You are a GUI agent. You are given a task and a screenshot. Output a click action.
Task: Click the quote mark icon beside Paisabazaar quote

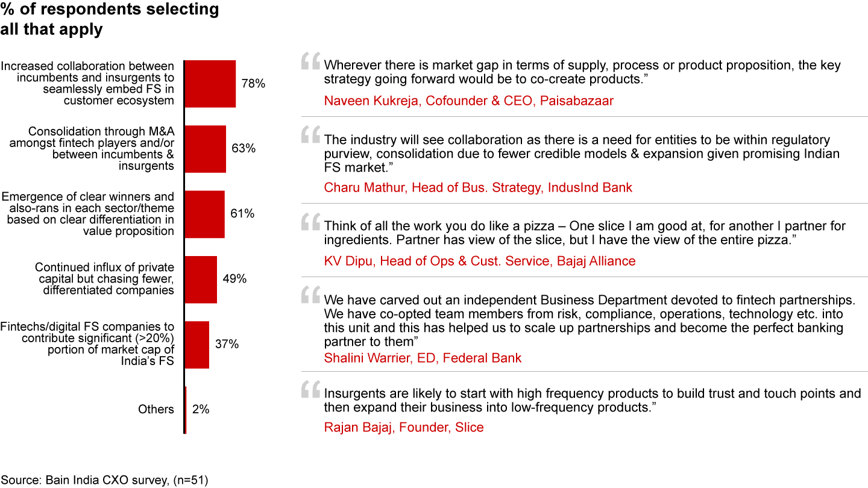point(310,61)
